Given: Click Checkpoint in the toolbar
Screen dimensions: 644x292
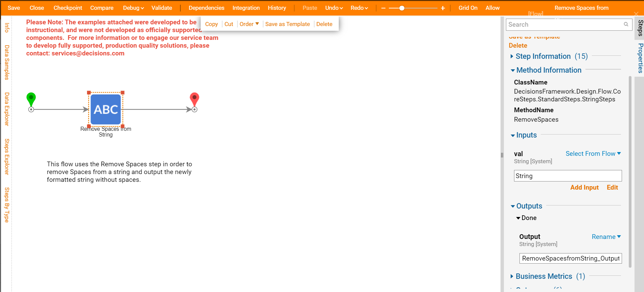Looking at the screenshot, I should click(68, 8).
